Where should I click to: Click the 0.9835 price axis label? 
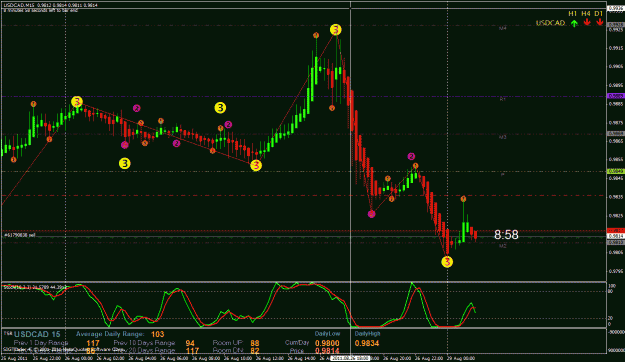pos(616,197)
